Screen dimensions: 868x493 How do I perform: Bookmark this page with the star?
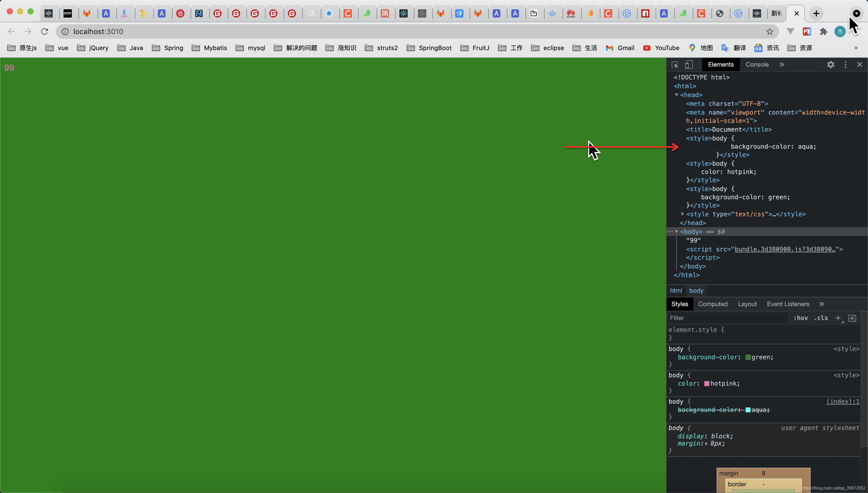point(770,31)
